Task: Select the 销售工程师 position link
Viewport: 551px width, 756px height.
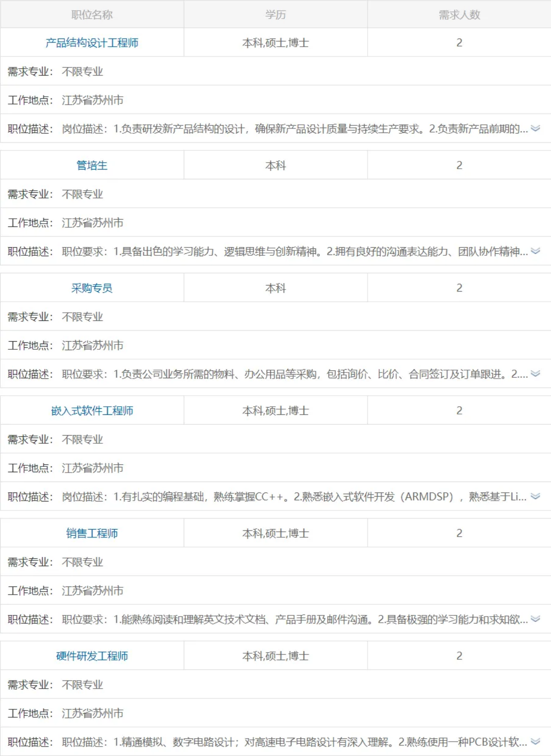Action: pos(92,534)
